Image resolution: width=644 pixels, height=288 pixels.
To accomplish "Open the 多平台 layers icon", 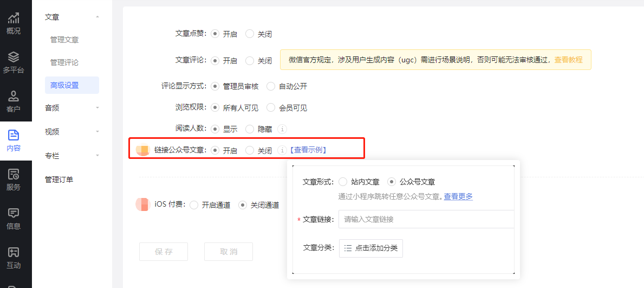I will (14, 57).
